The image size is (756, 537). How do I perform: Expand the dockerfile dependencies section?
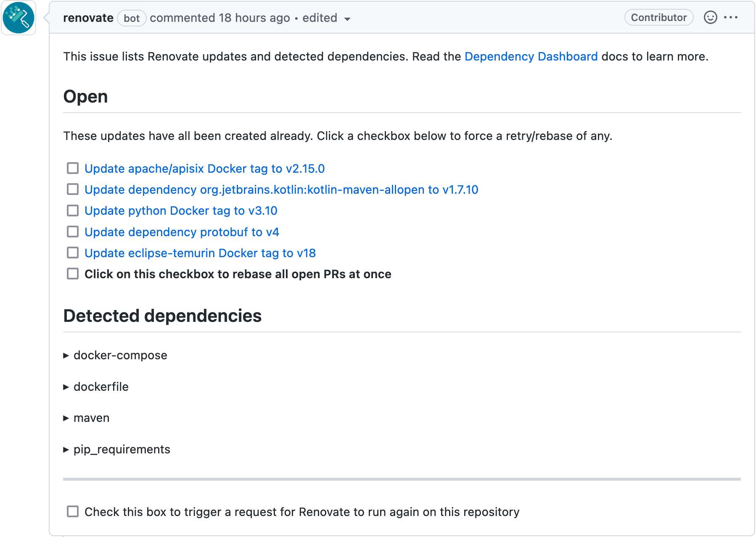[100, 387]
